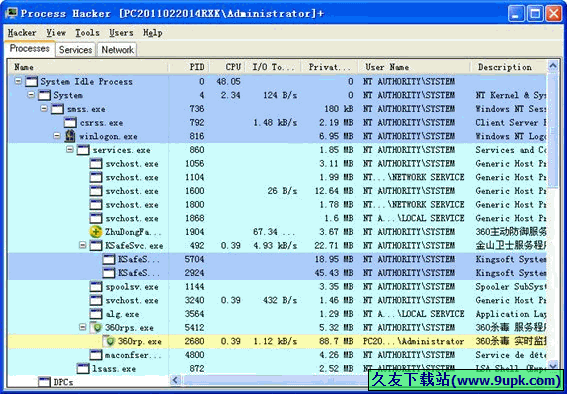Click the vertical scrollbar up arrow
The width and height of the screenshot is (567, 394).
[553, 66]
